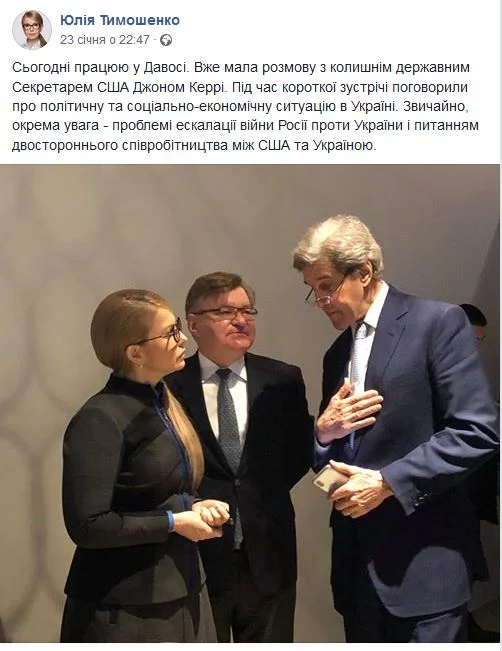
Task: Click the woman with glasses in the photo
Action: coord(139,465)
